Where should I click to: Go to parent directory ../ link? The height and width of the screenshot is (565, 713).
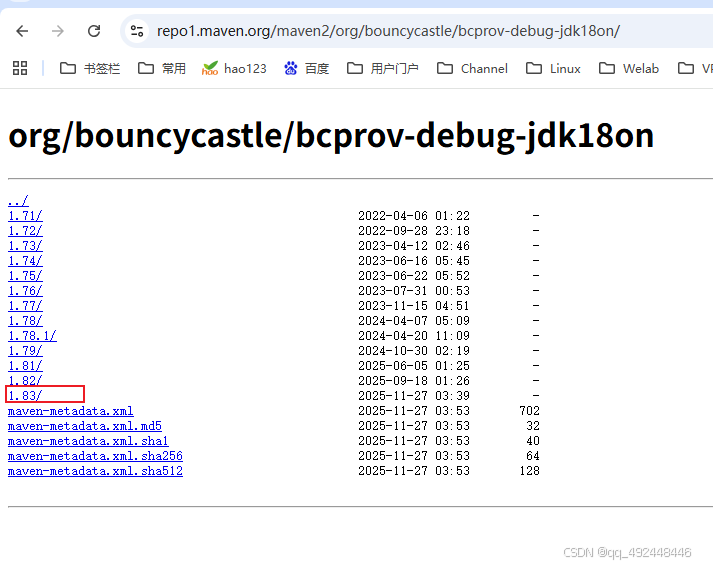[x=18, y=200]
